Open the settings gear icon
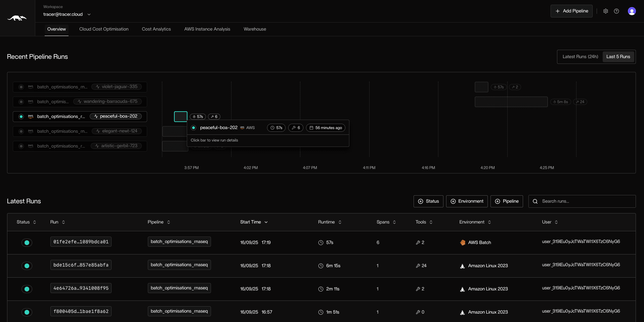The width and height of the screenshot is (644, 322). coord(605,11)
